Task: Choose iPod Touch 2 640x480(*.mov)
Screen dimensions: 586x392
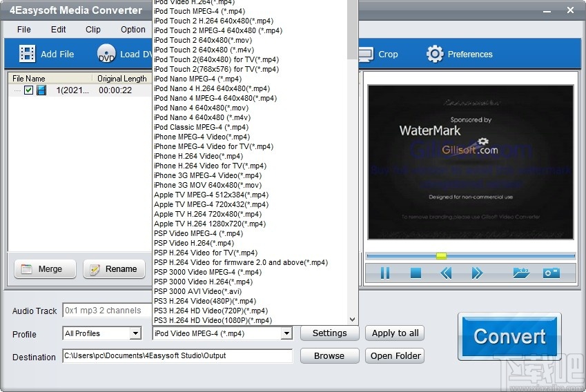Action: click(x=203, y=40)
